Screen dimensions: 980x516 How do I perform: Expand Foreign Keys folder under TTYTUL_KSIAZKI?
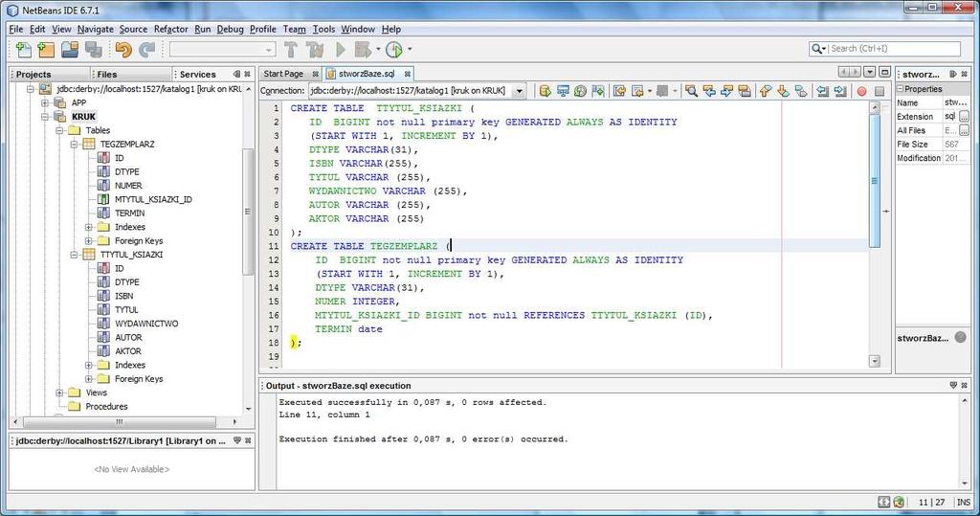coord(89,380)
